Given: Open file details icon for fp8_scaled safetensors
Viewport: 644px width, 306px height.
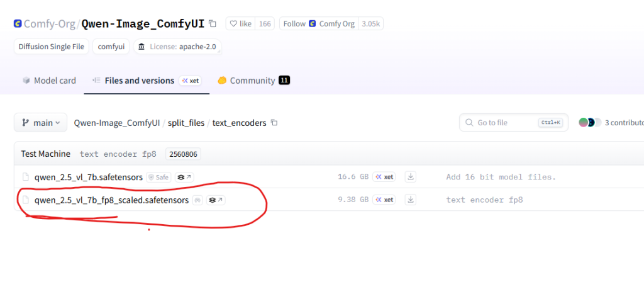Looking at the screenshot, I should click(x=216, y=200).
